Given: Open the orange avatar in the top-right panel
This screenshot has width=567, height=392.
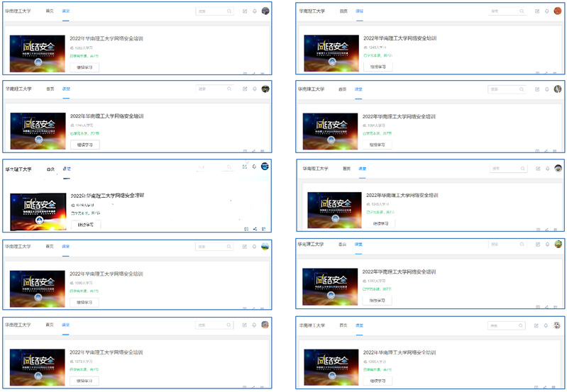Looking at the screenshot, I should pyautogui.click(x=558, y=11).
